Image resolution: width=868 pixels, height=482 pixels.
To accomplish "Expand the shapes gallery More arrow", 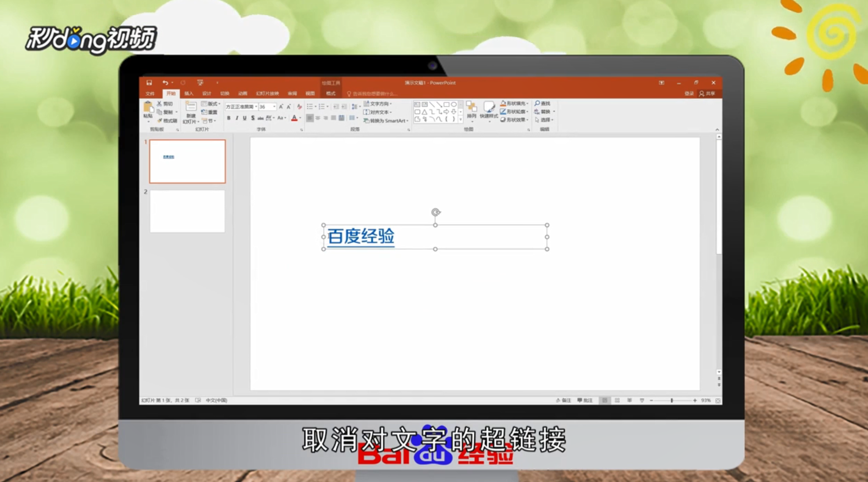I will [461, 119].
